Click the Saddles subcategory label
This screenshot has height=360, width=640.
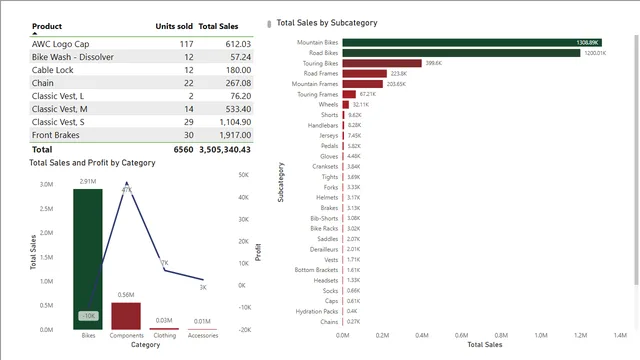[x=328, y=239]
